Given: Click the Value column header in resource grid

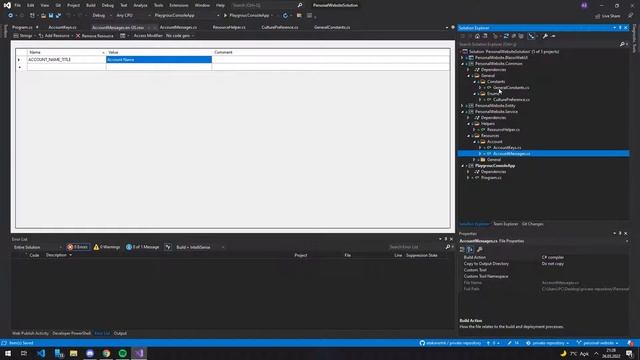Looking at the screenshot, I should pyautogui.click(x=159, y=52).
